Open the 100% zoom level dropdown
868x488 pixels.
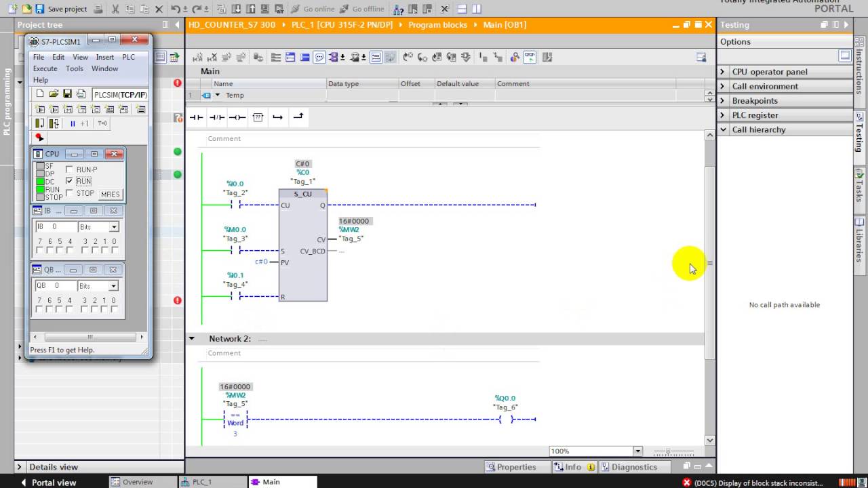637,451
